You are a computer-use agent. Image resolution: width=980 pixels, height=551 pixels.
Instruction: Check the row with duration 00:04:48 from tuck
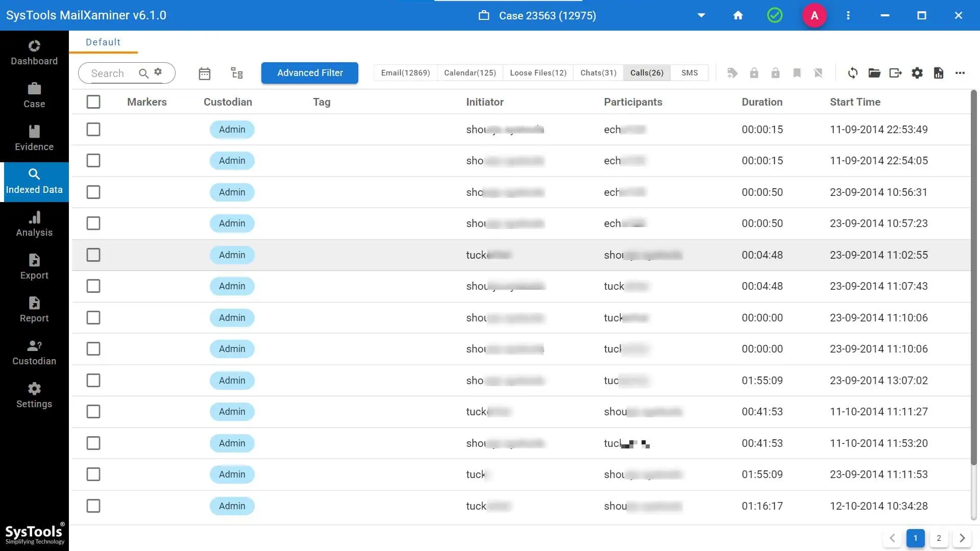point(93,255)
